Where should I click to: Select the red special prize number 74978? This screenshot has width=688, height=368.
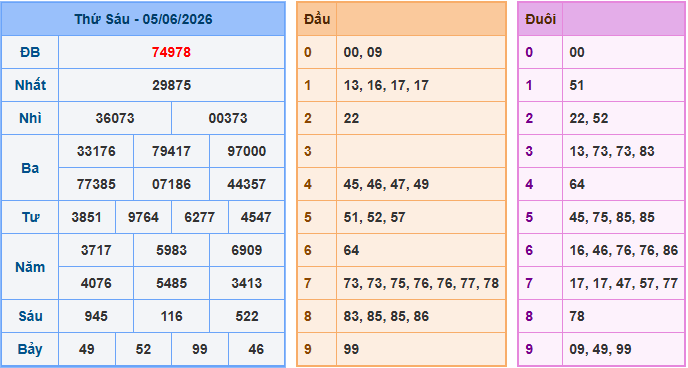tap(171, 52)
